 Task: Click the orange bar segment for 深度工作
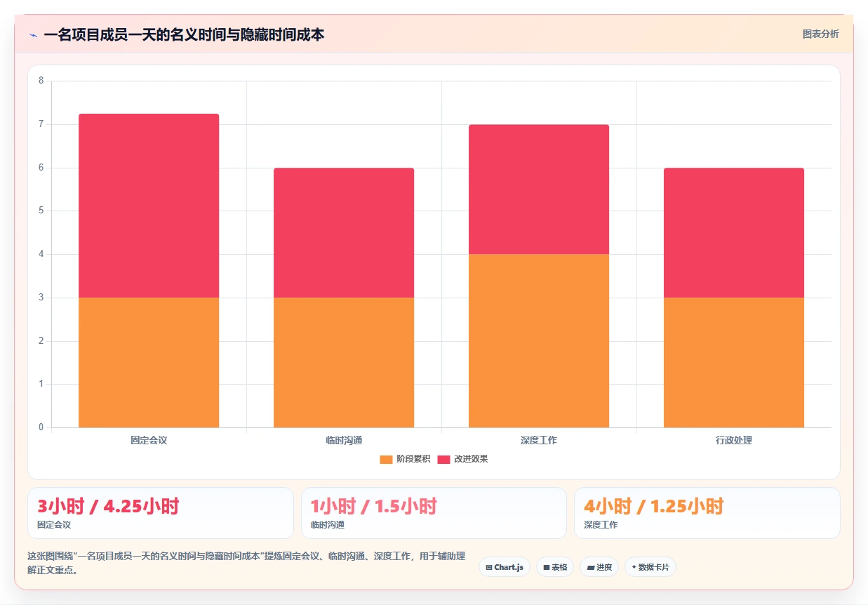pos(539,340)
